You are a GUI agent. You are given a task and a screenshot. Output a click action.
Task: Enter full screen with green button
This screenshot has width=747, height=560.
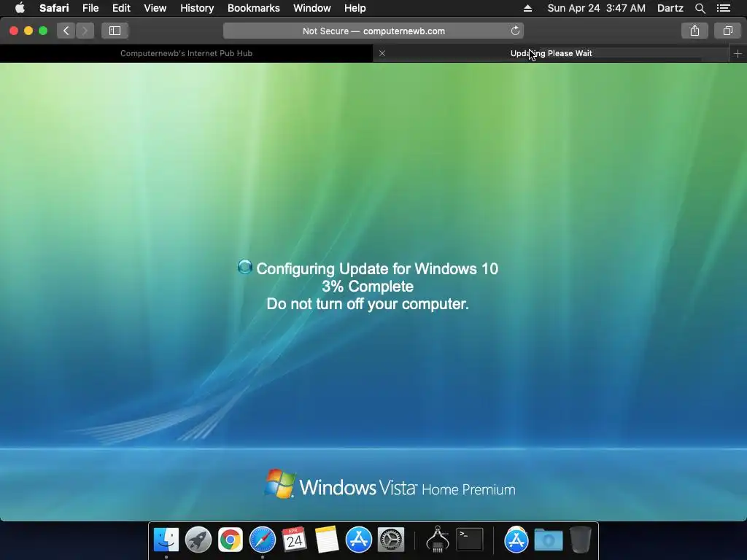(43, 31)
